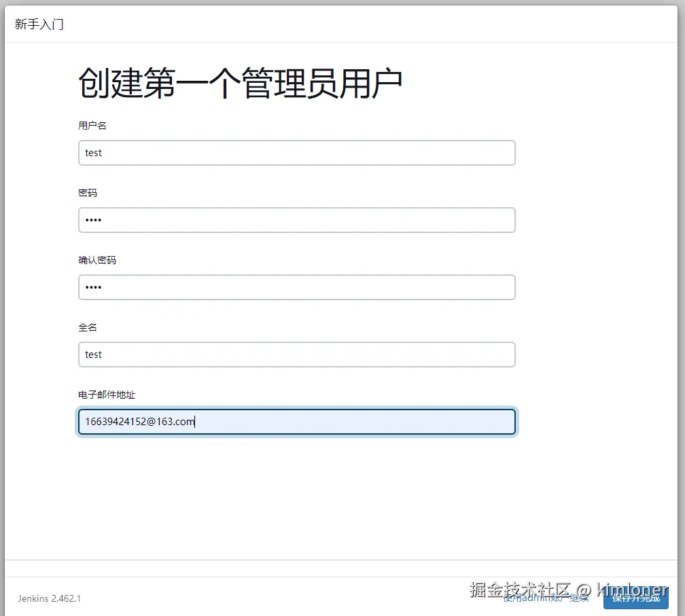Viewport: 685px width, 616px height.
Task: Select the 确认密码 confirm password field
Action: (296, 287)
